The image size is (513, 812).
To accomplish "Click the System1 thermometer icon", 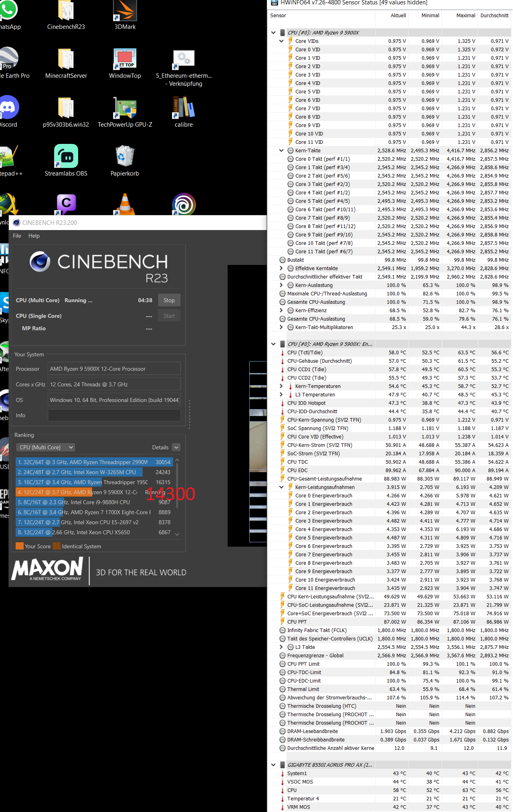I will tap(283, 774).
